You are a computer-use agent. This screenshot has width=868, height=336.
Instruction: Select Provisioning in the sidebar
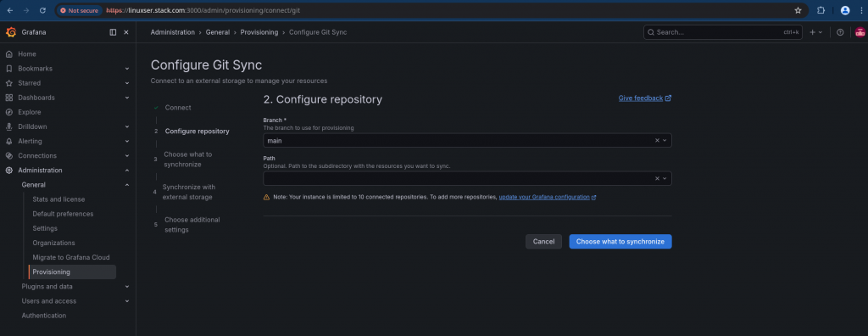tap(72, 272)
